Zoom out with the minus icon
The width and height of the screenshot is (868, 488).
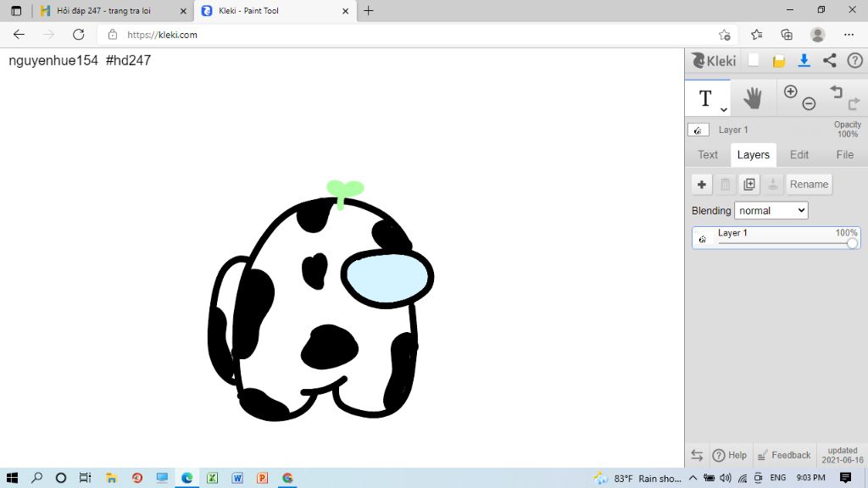pyautogui.click(x=809, y=103)
